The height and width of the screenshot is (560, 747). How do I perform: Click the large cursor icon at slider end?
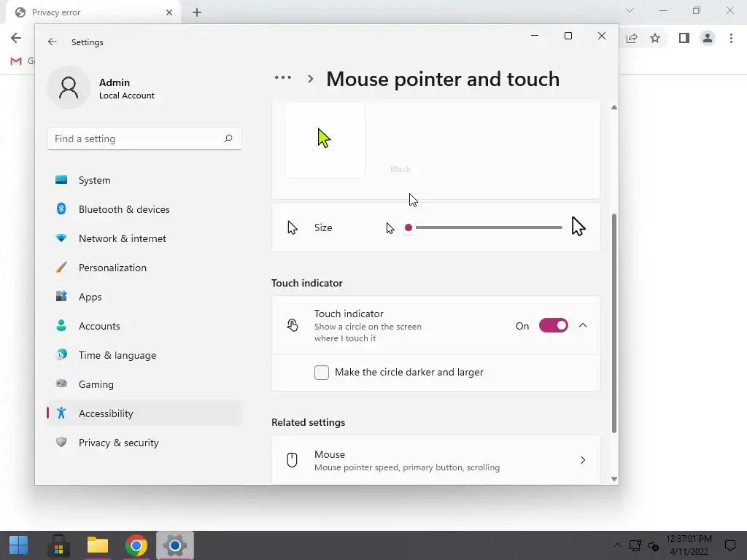(x=578, y=227)
